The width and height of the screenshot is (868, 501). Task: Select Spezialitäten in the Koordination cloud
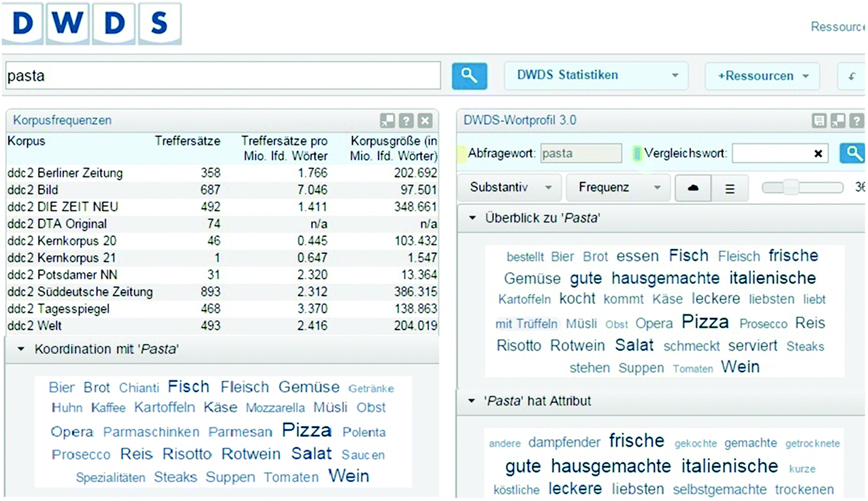[110, 478]
